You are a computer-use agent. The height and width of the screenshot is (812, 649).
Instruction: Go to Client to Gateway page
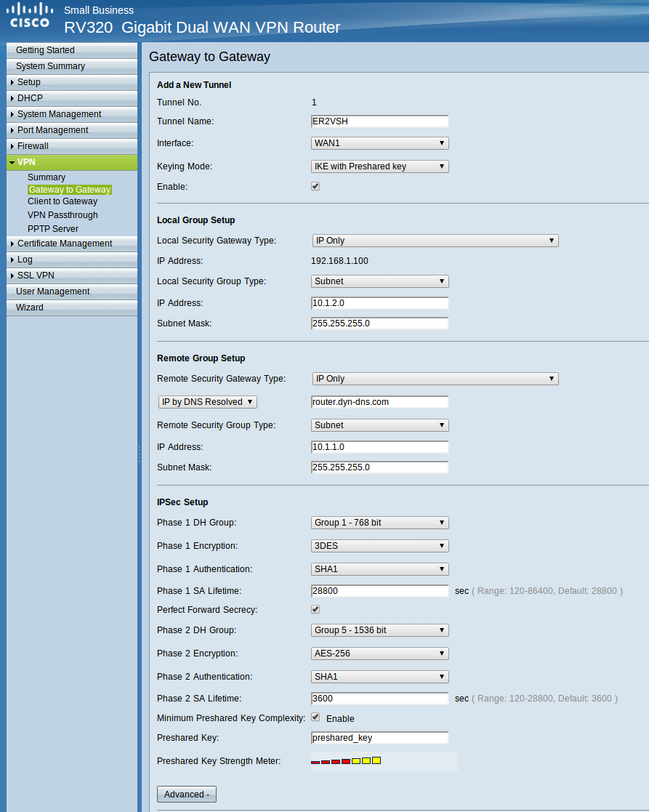(63, 201)
